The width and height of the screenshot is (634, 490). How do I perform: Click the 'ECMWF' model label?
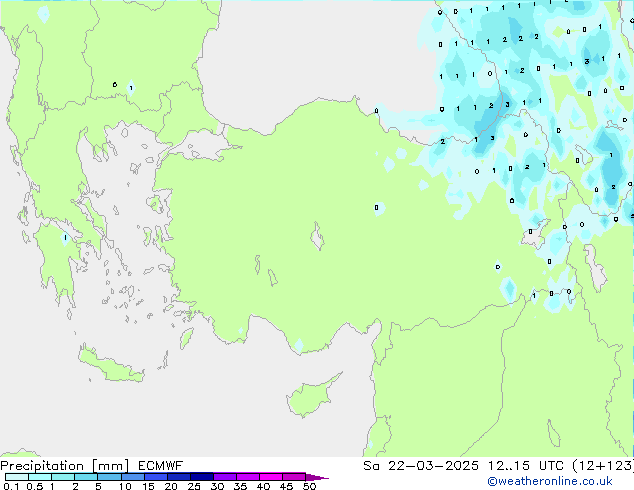pyautogui.click(x=161, y=466)
